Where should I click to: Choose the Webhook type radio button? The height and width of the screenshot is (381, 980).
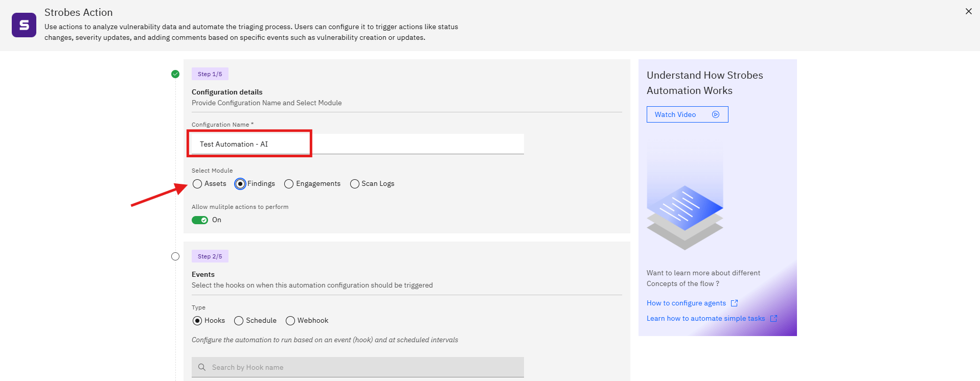coord(290,321)
